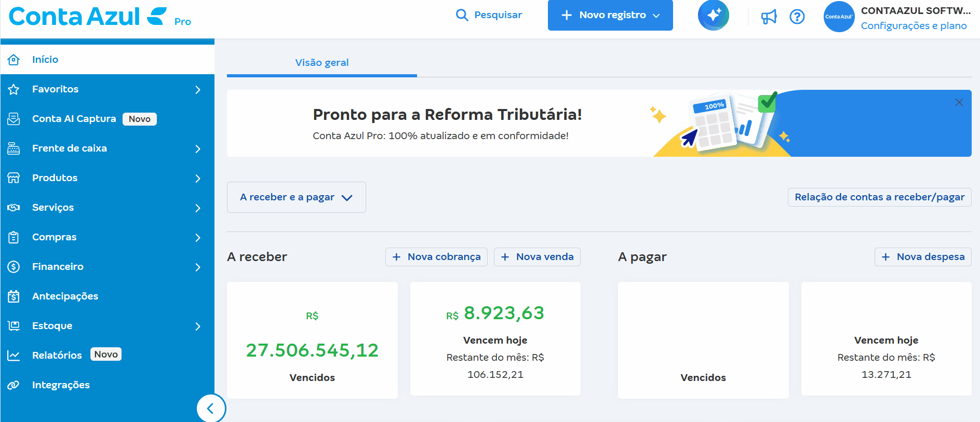Click the Frente de caixa register icon
Screen dimensions: 980x422
click(x=14, y=148)
